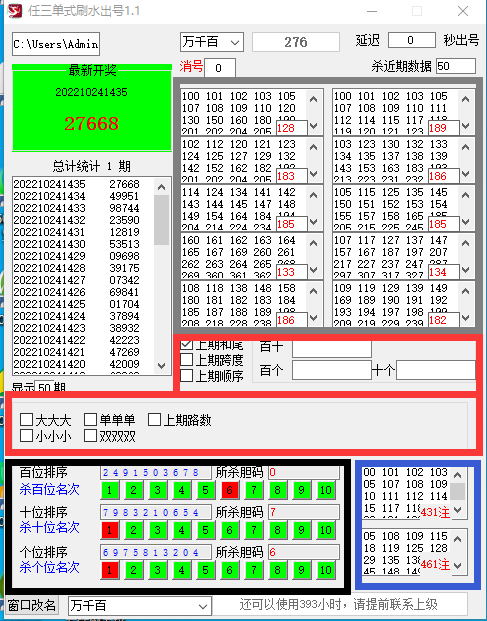This screenshot has width=487, height=621.
Task: Click 十位排序 sequence field 7983210654
Action: coord(156,512)
